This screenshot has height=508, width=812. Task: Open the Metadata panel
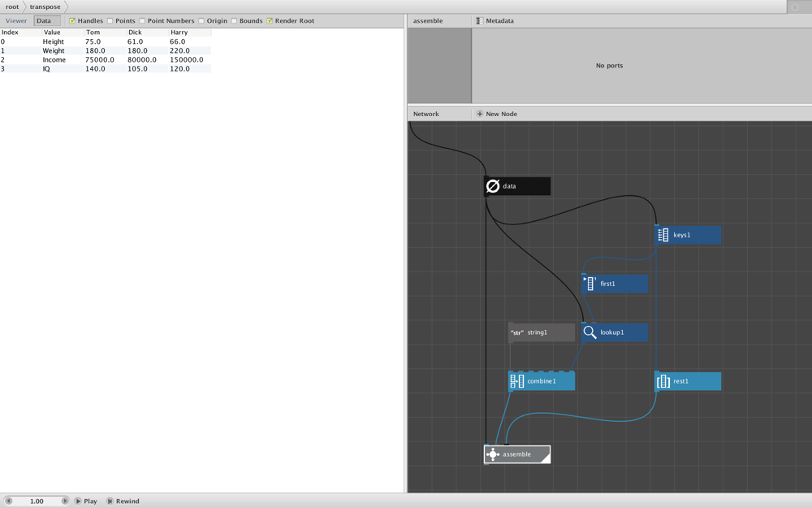[x=495, y=21]
